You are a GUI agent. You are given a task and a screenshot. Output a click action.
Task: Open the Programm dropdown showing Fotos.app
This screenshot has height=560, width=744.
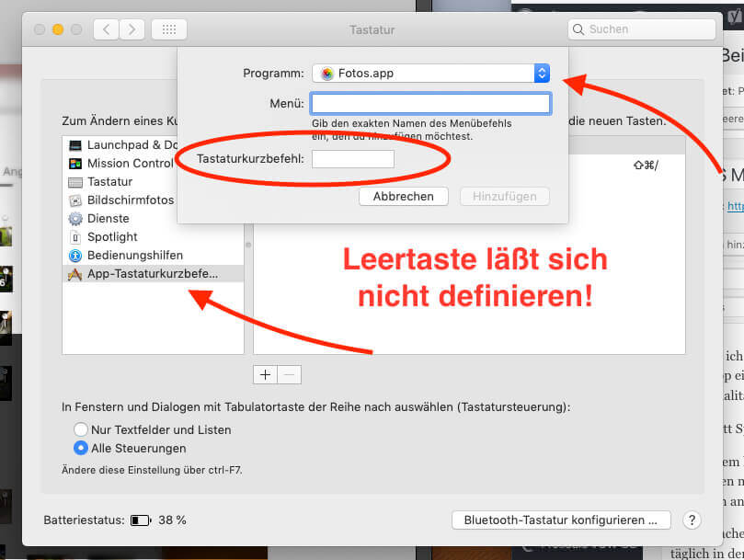(430, 74)
